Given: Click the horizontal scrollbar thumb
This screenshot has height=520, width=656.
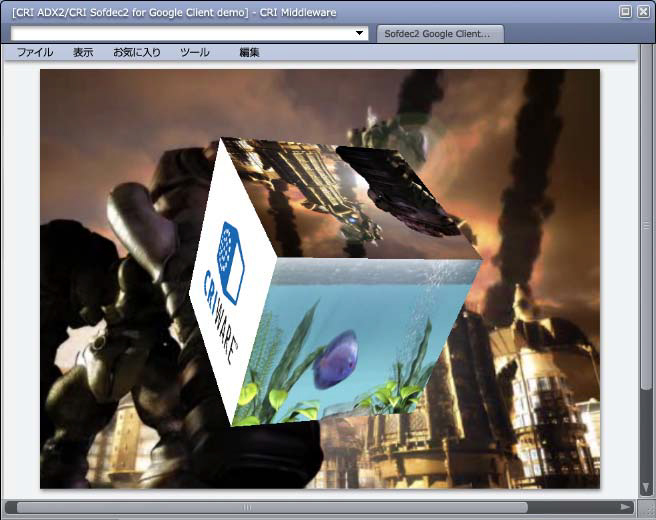Looking at the screenshot, I should click(272, 507).
